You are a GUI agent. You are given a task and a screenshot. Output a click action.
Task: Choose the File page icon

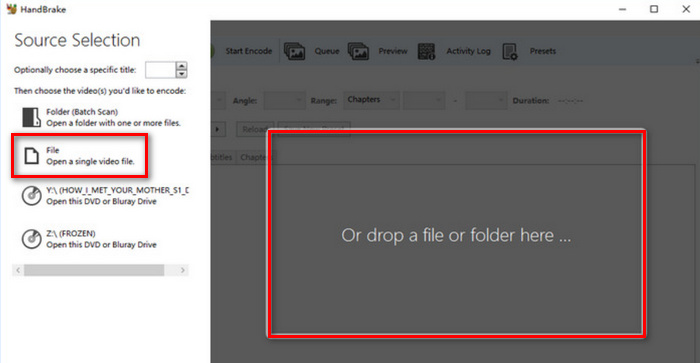coord(31,156)
